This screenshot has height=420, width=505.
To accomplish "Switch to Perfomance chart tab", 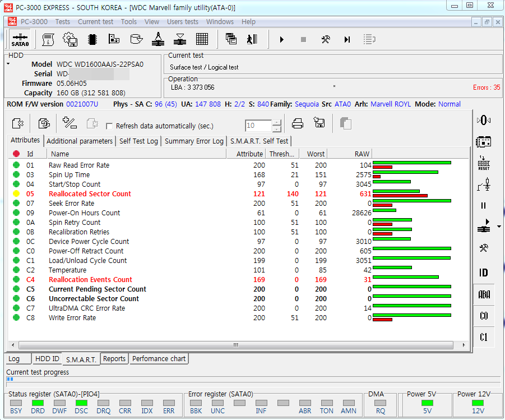I will click(x=159, y=358).
